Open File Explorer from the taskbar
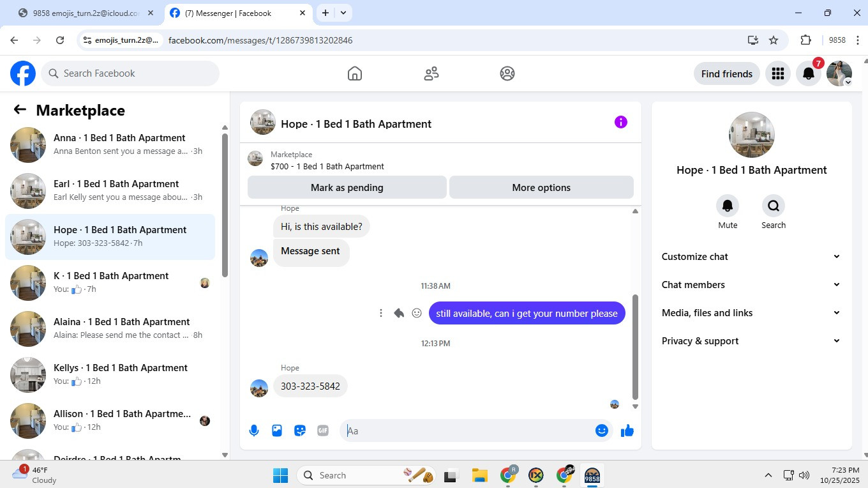Viewport: 868px width, 488px height. click(x=479, y=475)
